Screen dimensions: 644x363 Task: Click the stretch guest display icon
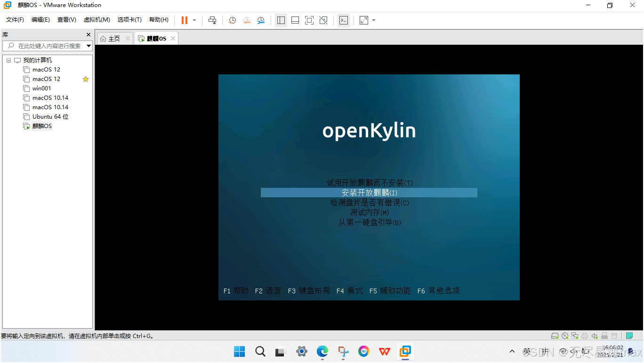click(x=364, y=20)
